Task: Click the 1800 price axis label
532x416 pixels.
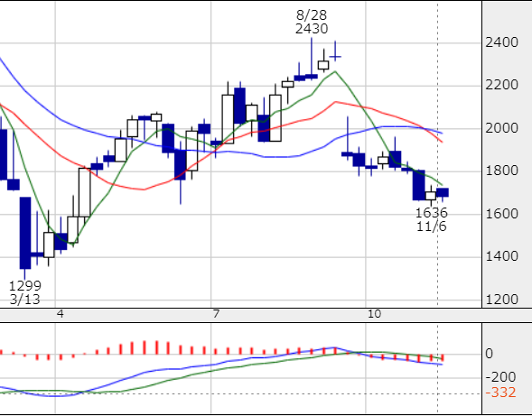Action: [x=502, y=171]
